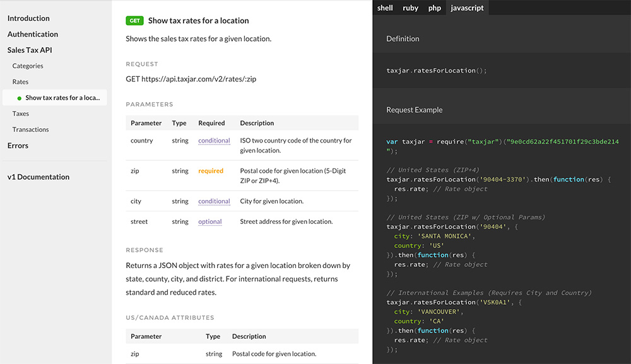Click the street parameter name cell

point(139,221)
